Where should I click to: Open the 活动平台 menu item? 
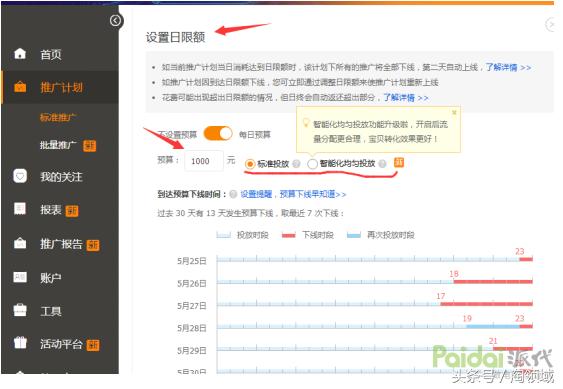coord(60,344)
